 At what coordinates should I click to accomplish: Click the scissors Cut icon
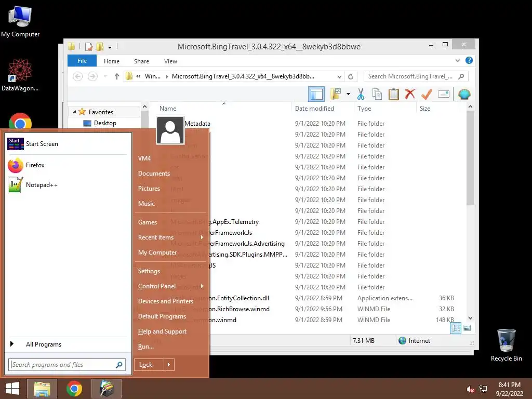pos(361,95)
